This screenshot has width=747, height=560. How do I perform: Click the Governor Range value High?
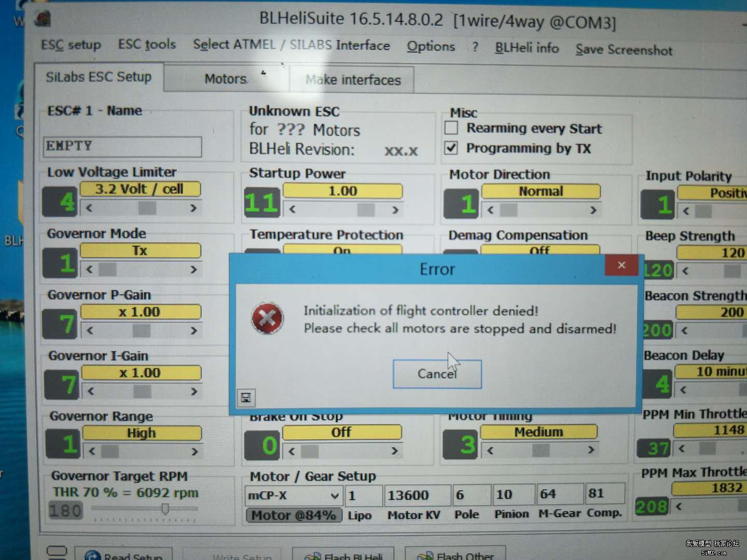tap(142, 432)
